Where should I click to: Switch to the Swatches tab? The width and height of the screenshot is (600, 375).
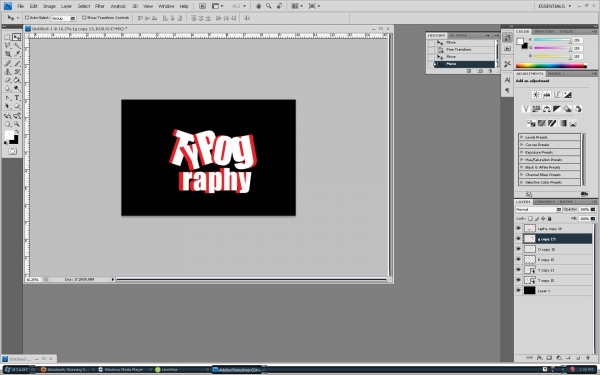click(543, 31)
